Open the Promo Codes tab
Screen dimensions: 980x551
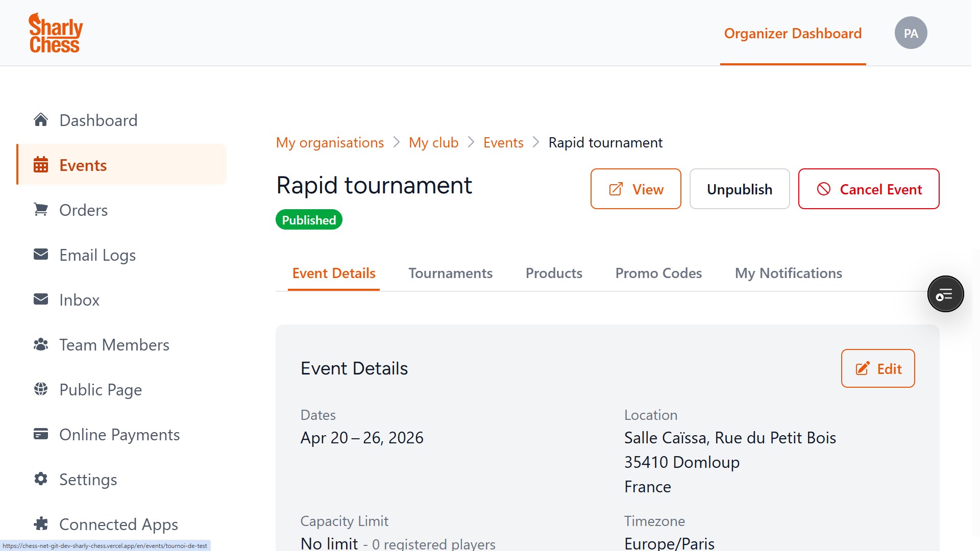(x=658, y=273)
